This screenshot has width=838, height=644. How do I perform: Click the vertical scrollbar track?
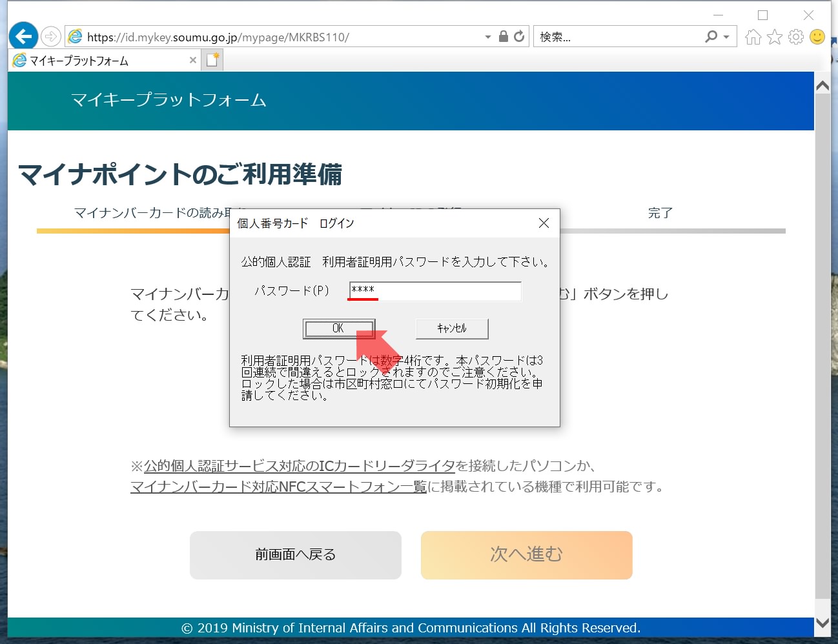click(823, 354)
